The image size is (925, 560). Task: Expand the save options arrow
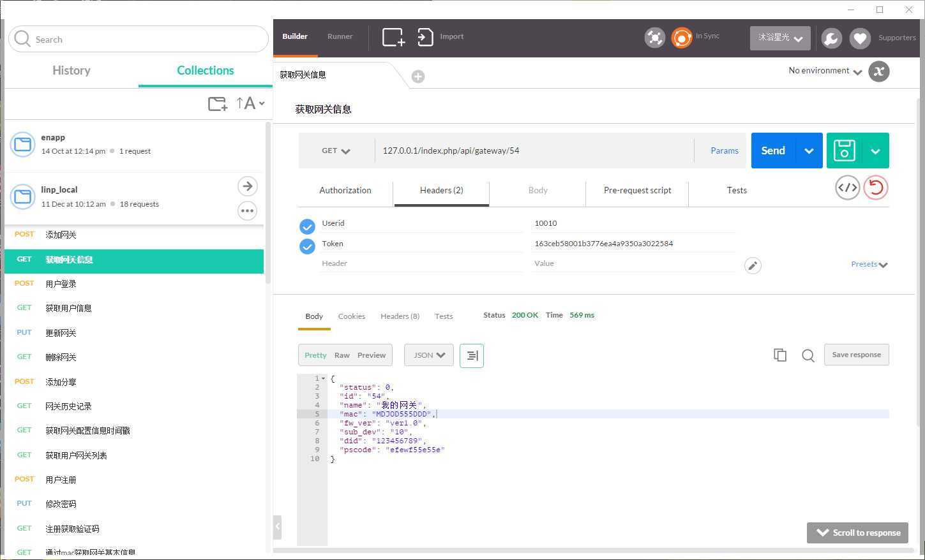coord(875,151)
